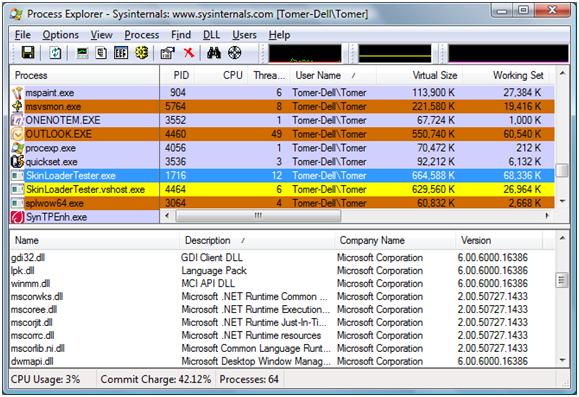This screenshot has height=397, width=579.
Task: Select the mscorjit.dll row
Action: coord(282,322)
